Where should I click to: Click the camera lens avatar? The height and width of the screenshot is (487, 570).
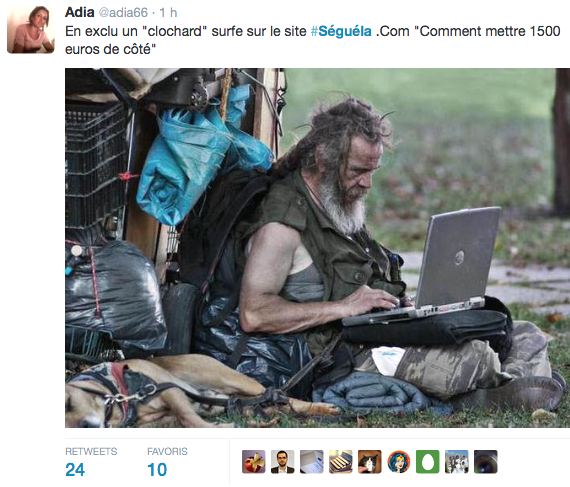(486, 462)
